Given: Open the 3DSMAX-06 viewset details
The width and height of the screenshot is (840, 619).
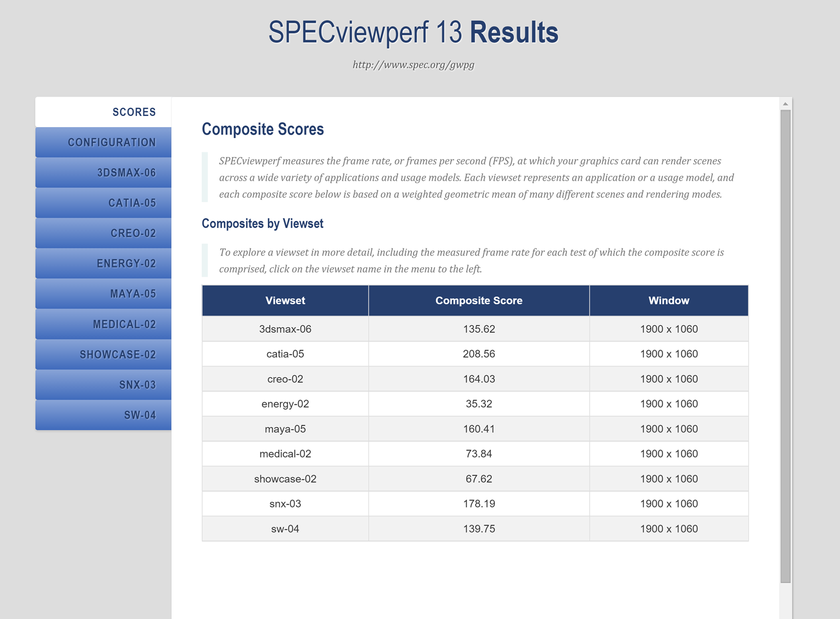Looking at the screenshot, I should point(126,173).
